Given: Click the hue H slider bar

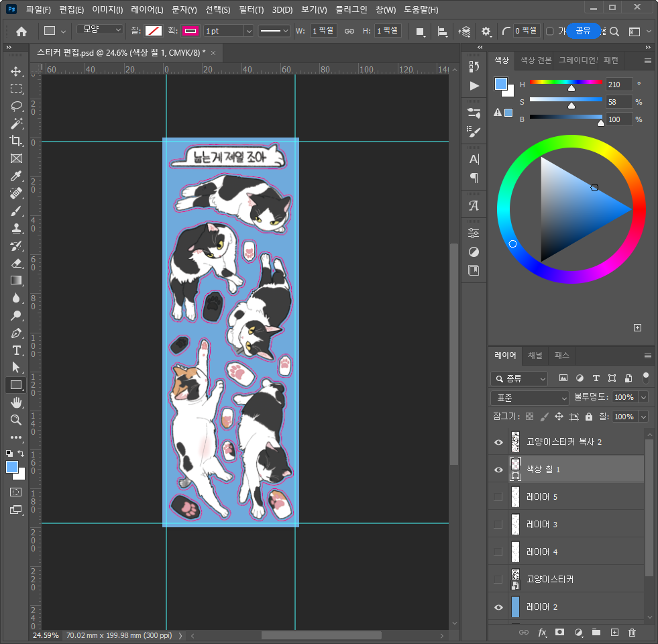Looking at the screenshot, I should (565, 81).
